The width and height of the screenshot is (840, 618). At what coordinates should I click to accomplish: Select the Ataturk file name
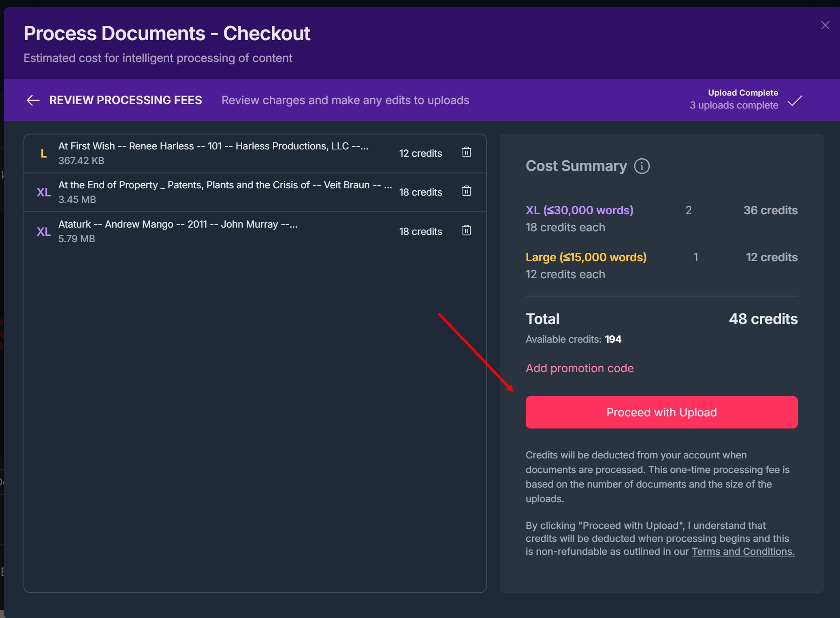point(178,224)
